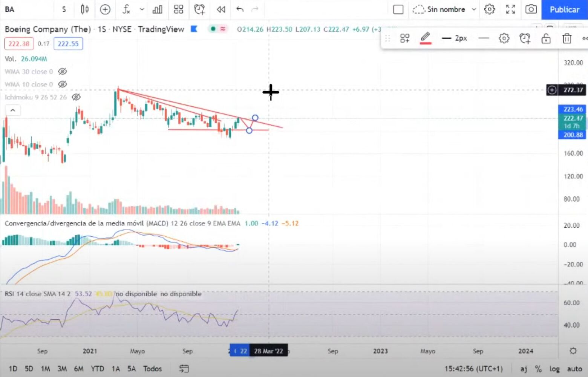
Task: Create an alert from the top toolbar
Action: (x=199, y=9)
